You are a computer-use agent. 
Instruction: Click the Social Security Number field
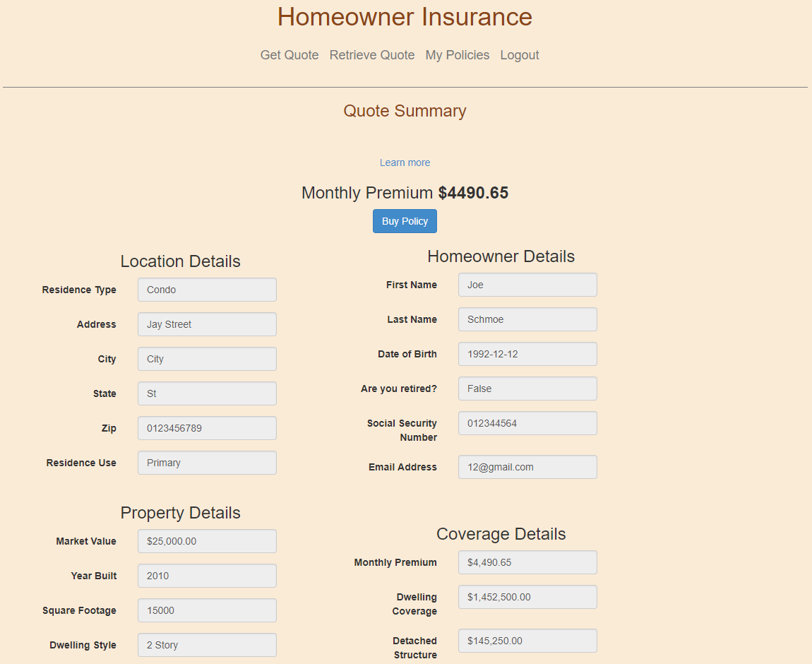coord(527,423)
